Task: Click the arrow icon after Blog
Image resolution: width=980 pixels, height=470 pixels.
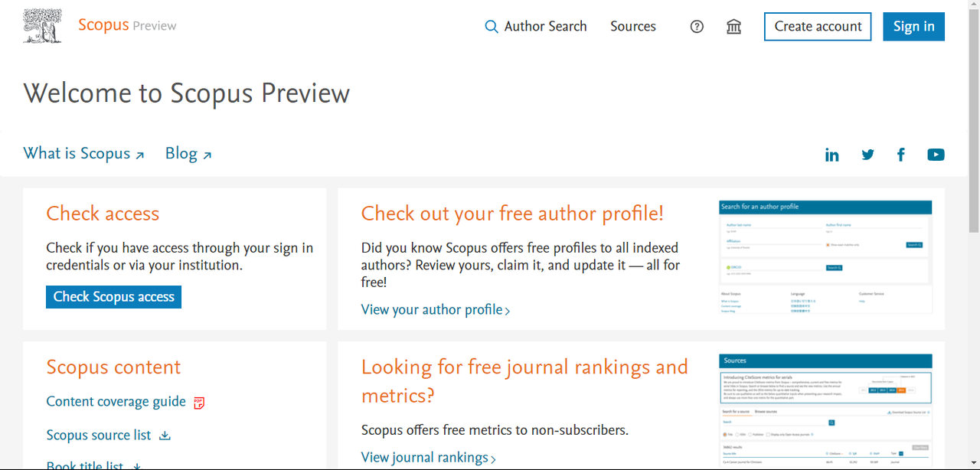Action: pyautogui.click(x=207, y=155)
